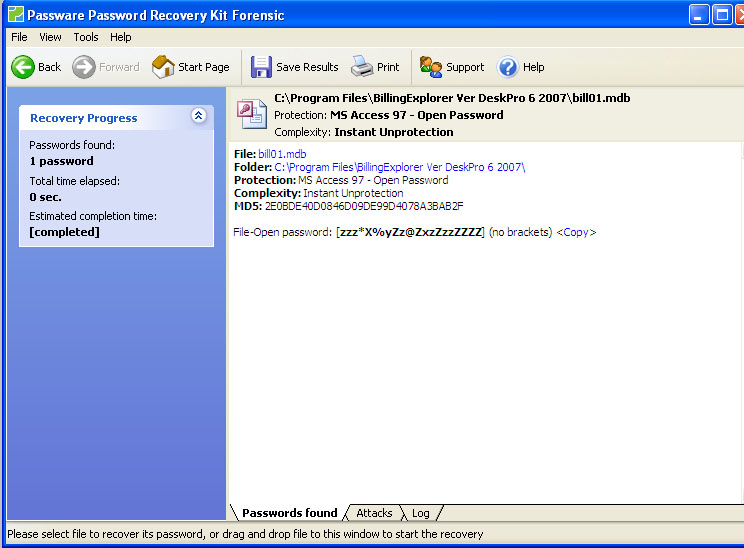Open the File menu
This screenshot has width=744, height=548.
[x=19, y=37]
